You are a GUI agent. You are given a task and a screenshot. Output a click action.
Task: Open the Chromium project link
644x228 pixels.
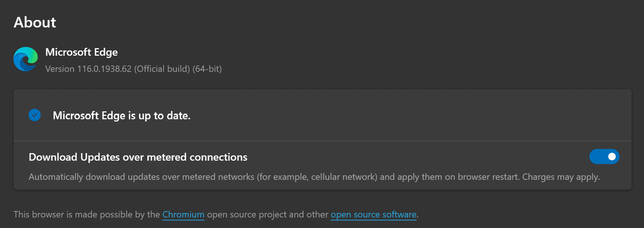pyautogui.click(x=183, y=214)
